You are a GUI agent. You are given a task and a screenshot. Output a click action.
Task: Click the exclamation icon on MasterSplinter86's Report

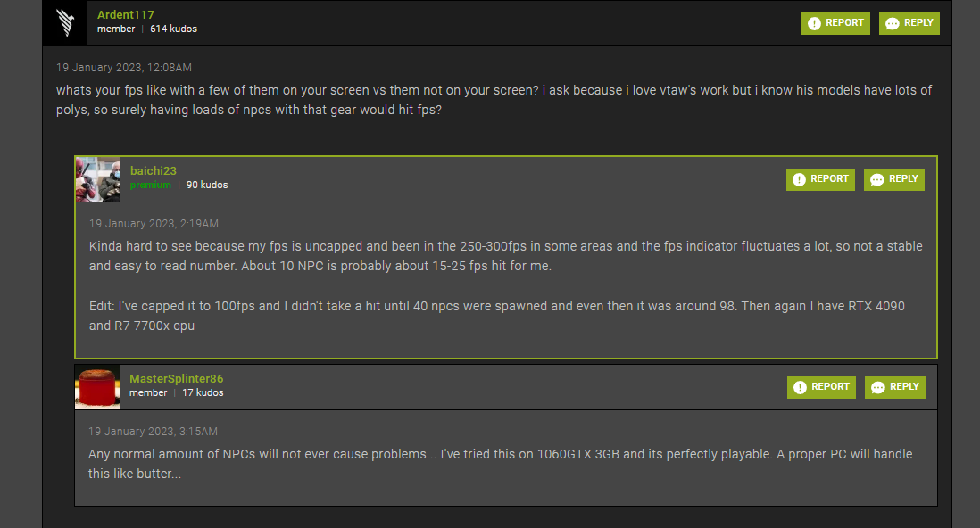pos(801,388)
